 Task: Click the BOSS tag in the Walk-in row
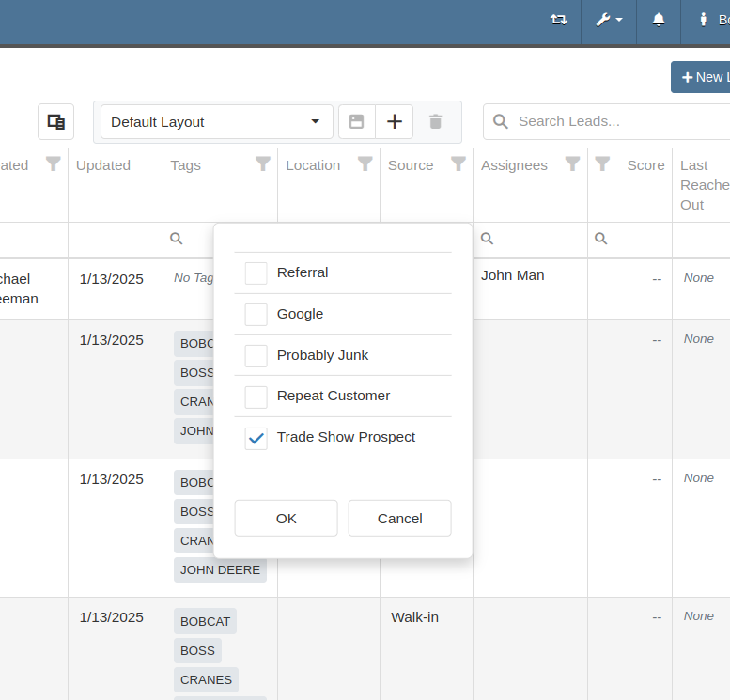[198, 650]
